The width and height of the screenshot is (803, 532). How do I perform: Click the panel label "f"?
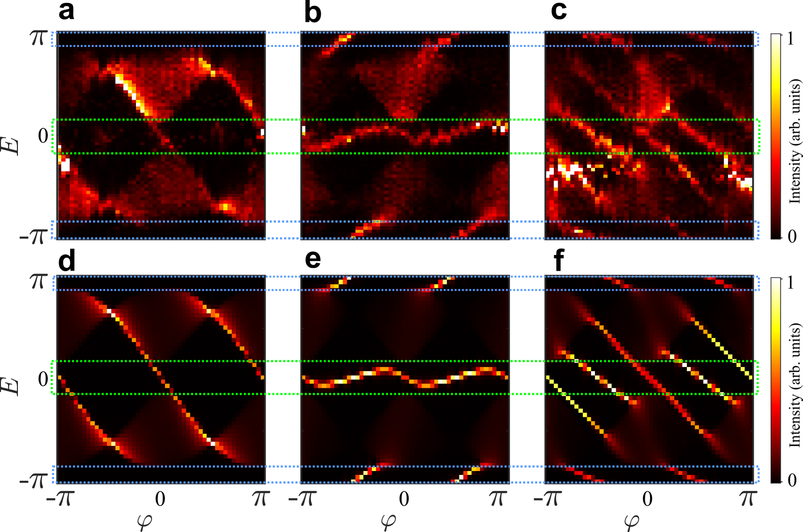[x=558, y=260]
